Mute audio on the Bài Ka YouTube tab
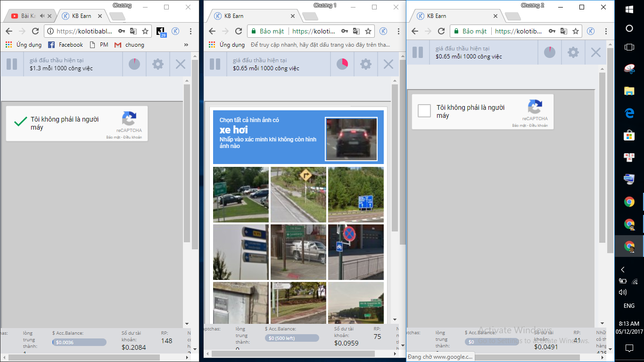This screenshot has height=362, width=644. click(42, 16)
